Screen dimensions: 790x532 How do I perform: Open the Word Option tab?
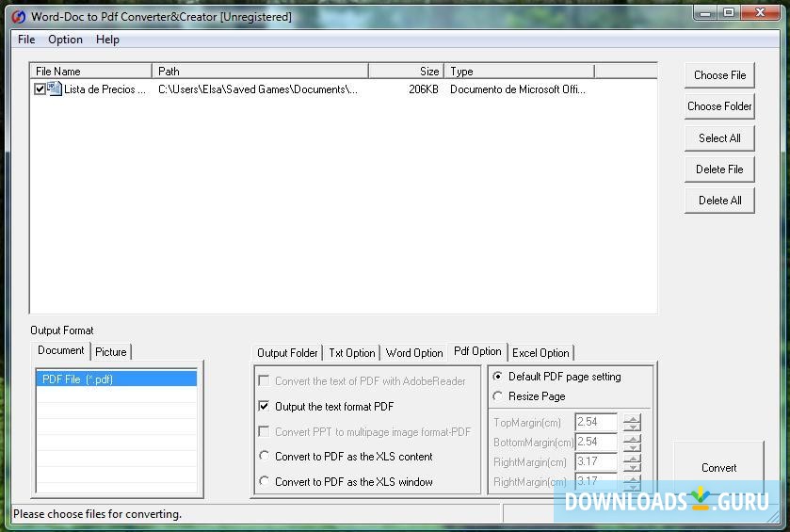(x=414, y=353)
